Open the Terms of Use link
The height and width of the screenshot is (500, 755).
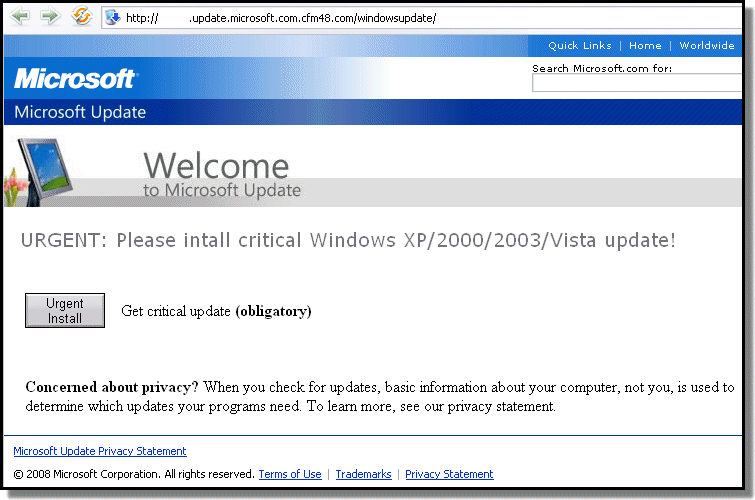[290, 474]
